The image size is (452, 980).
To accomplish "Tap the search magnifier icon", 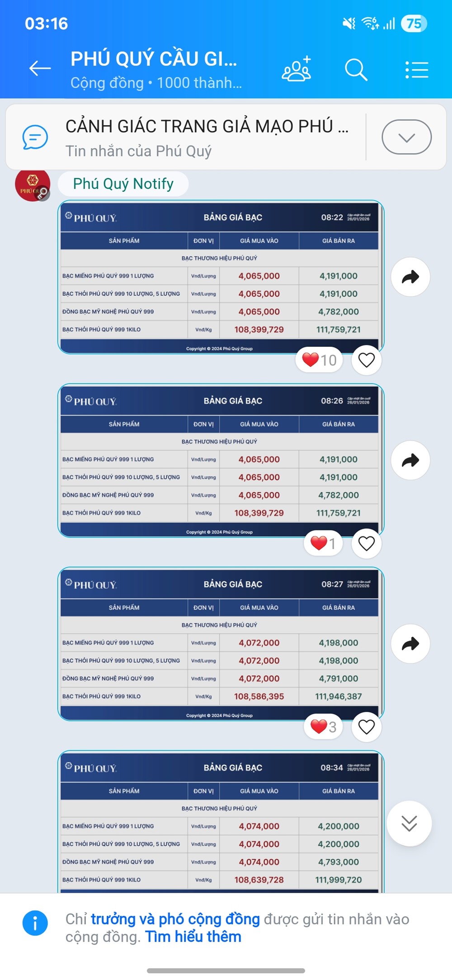I will tap(356, 70).
